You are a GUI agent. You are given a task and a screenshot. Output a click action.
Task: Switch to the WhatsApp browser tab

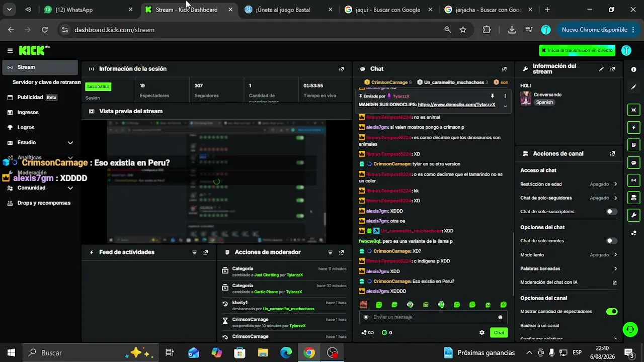click(x=88, y=10)
